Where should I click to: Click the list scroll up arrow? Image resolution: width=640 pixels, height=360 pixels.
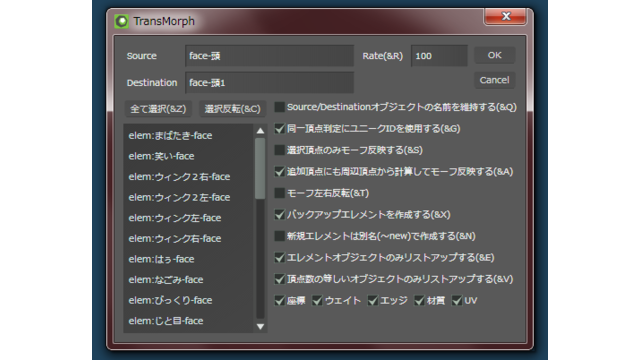(260, 131)
